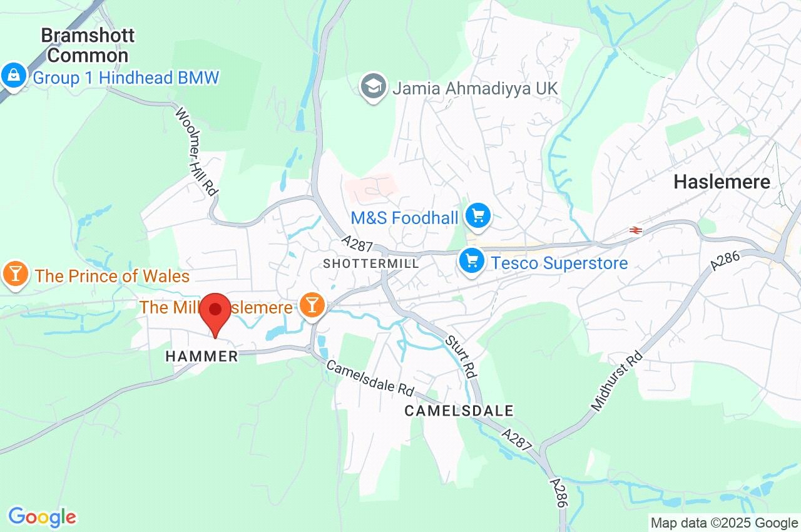The height and width of the screenshot is (532, 801).
Task: Select the Tesco Superstore cart icon
Action: (x=472, y=262)
